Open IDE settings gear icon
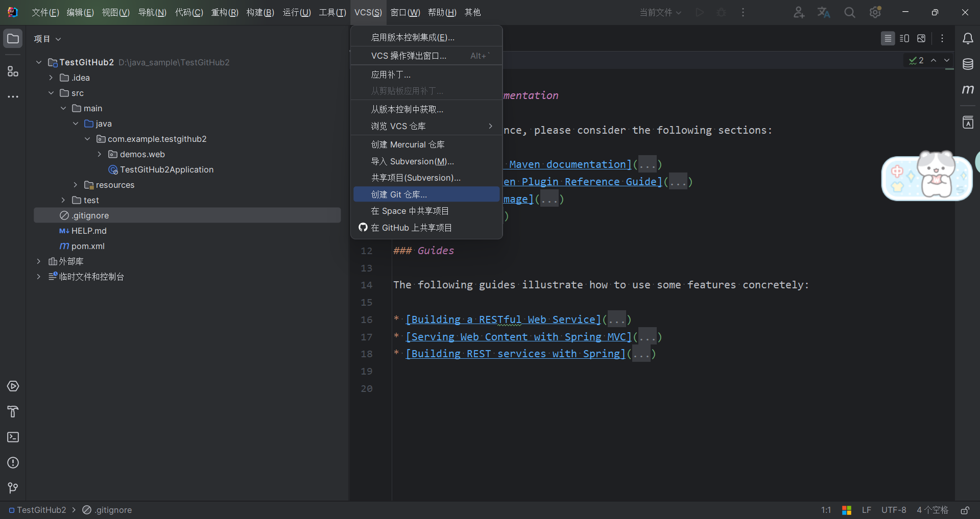This screenshot has width=980, height=519. pos(875,12)
